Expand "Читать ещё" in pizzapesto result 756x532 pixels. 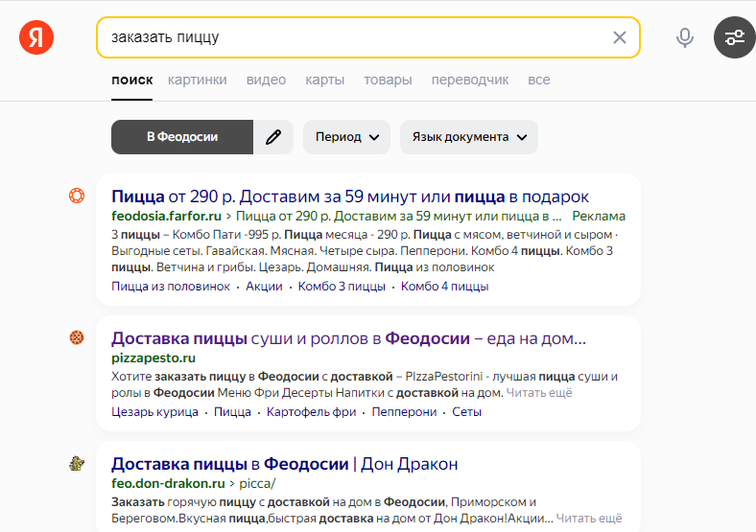538,392
